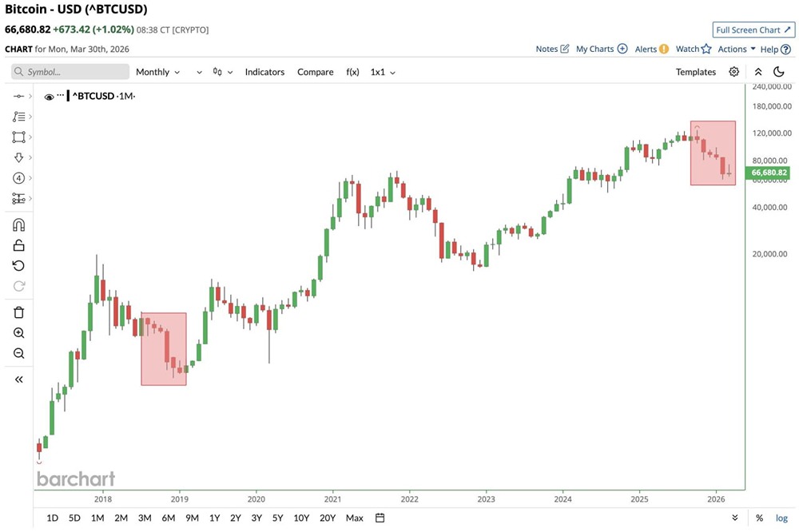
Task: Toggle percent scale on price axis
Action: pos(759,518)
